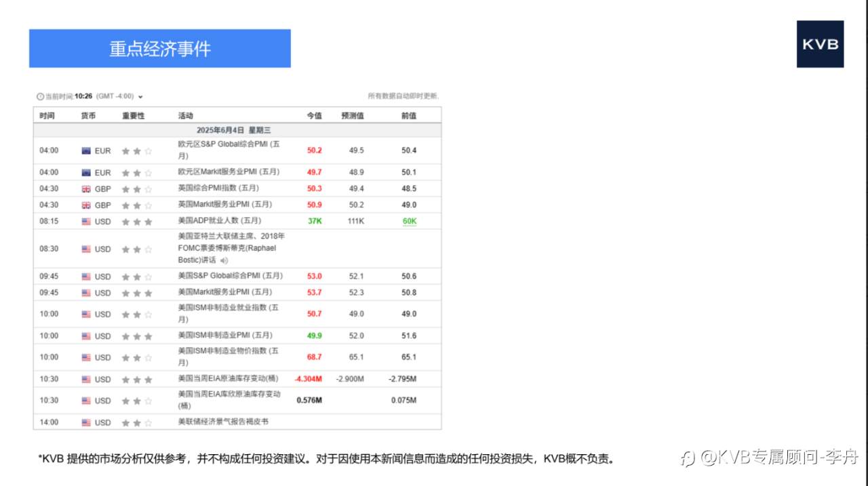Click the actual value 37K

(x=315, y=222)
